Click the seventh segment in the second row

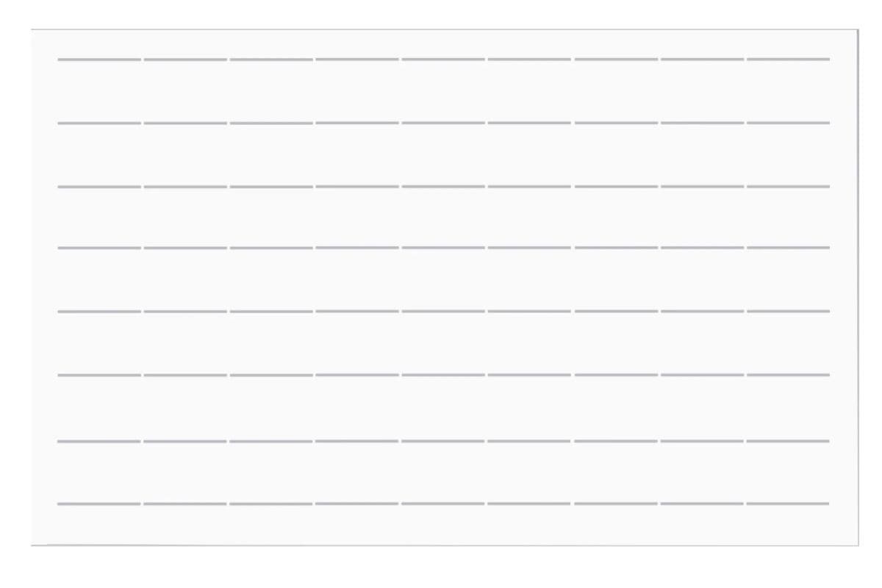[x=616, y=123]
